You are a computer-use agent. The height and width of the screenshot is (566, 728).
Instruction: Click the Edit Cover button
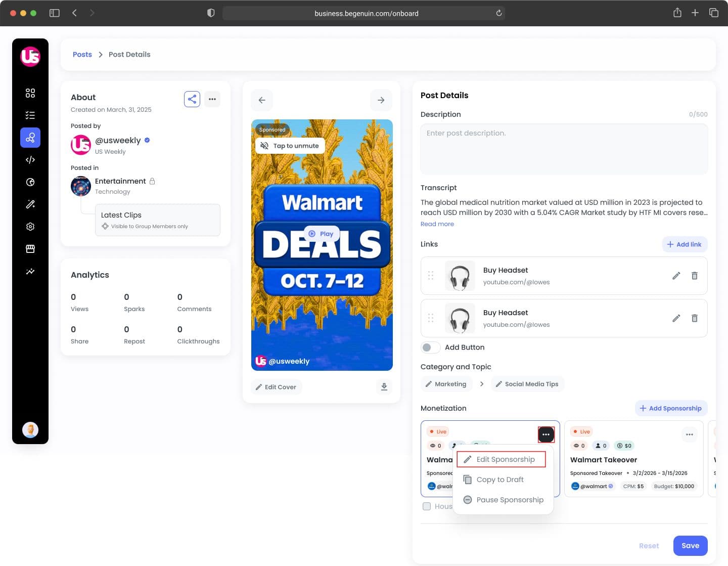tap(277, 387)
